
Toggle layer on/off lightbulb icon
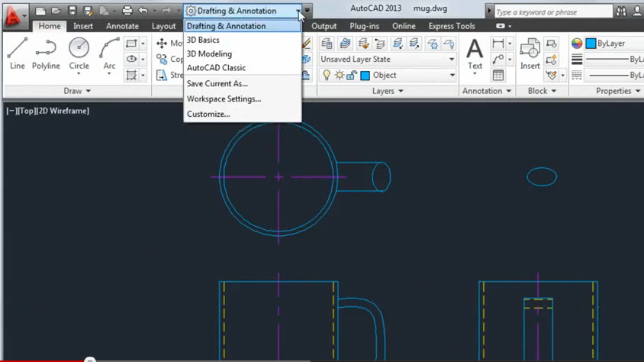point(327,75)
